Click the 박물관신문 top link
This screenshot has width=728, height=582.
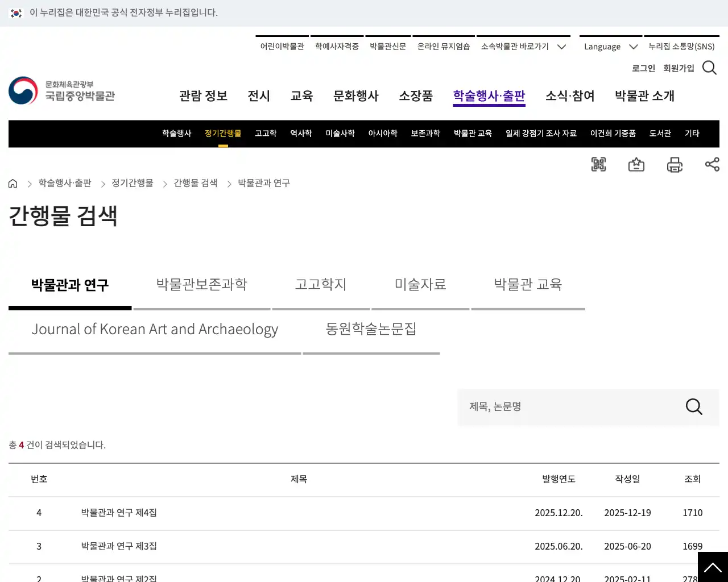388,47
